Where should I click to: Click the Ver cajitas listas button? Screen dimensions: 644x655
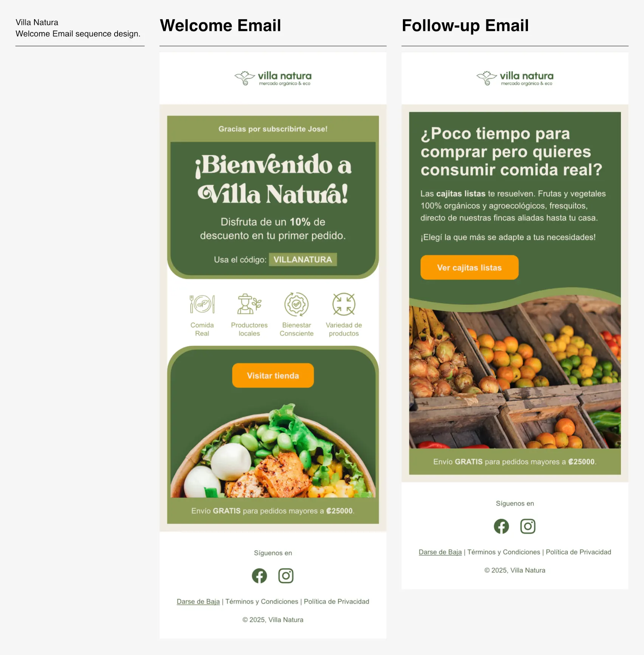coord(469,267)
